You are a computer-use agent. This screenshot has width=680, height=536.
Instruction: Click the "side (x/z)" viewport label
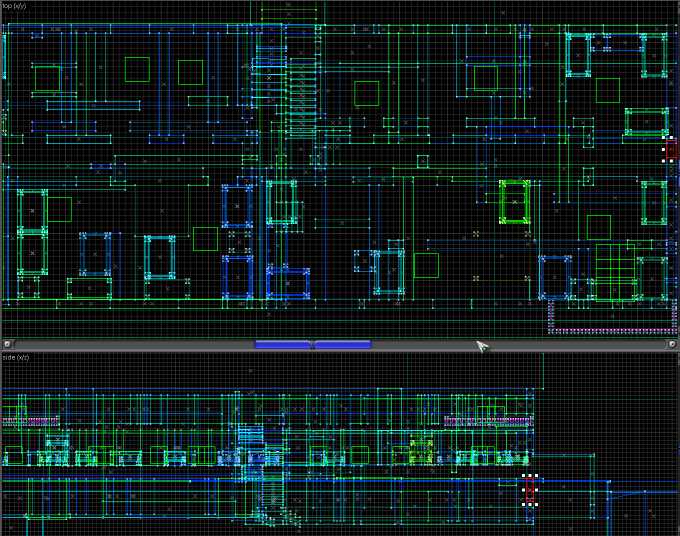coord(16,357)
